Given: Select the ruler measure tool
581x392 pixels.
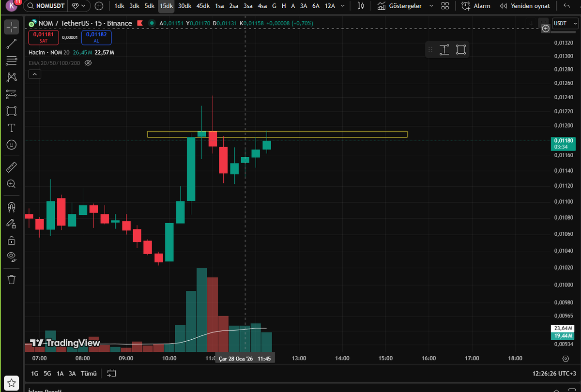Looking at the screenshot, I should pos(12,167).
